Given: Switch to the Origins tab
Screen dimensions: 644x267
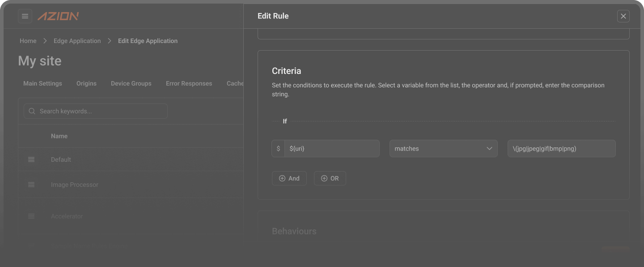Looking at the screenshot, I should click(x=86, y=83).
